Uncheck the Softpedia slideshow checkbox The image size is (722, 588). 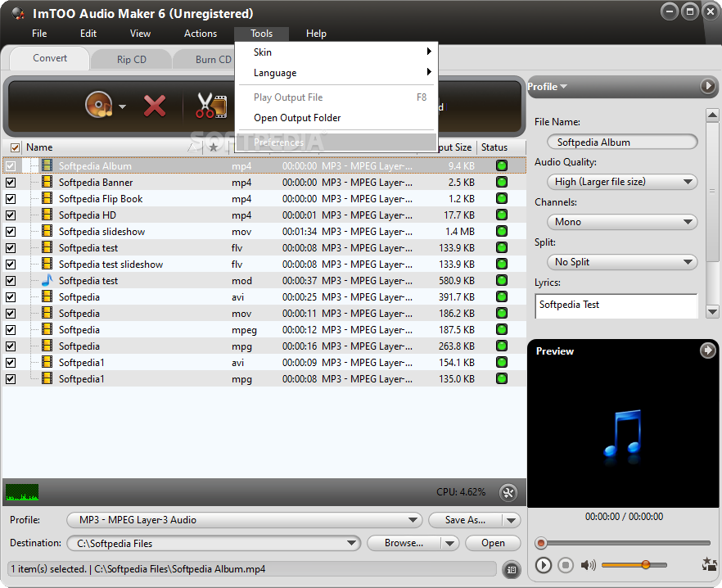(x=11, y=231)
